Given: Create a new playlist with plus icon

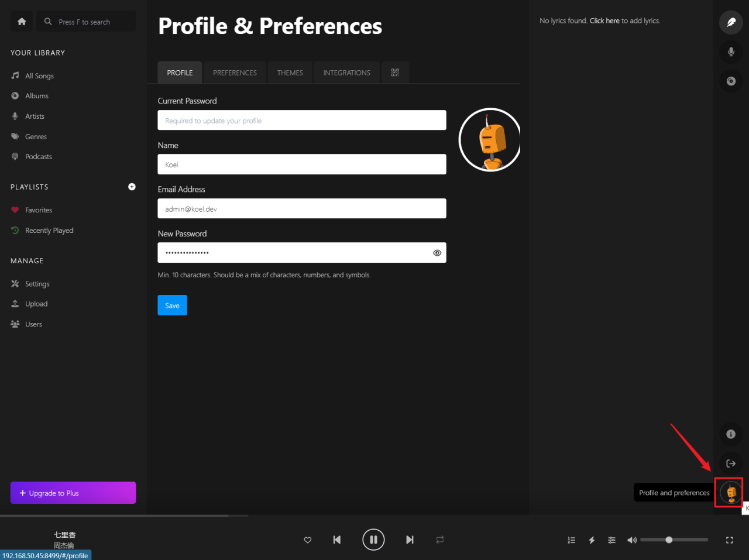Looking at the screenshot, I should point(132,187).
